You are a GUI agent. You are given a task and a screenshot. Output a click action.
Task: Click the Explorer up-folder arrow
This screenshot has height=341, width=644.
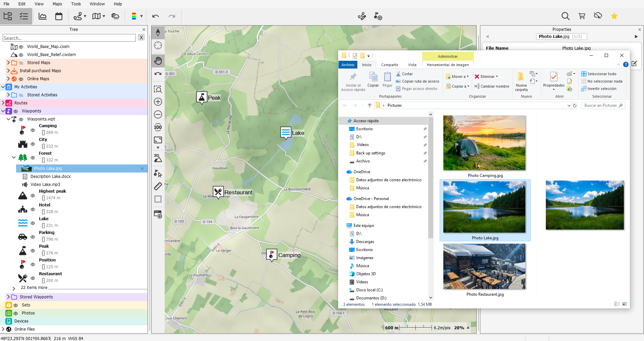pos(370,105)
